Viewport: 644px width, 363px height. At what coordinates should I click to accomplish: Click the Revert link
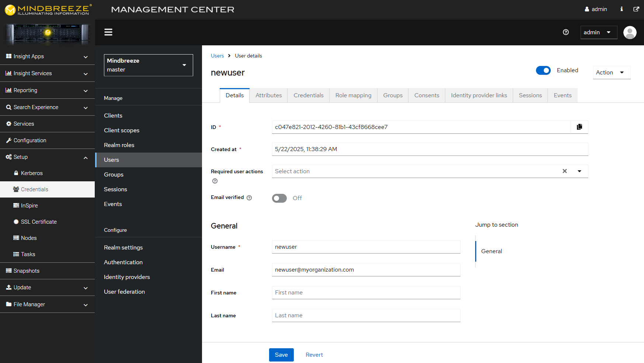314,355
